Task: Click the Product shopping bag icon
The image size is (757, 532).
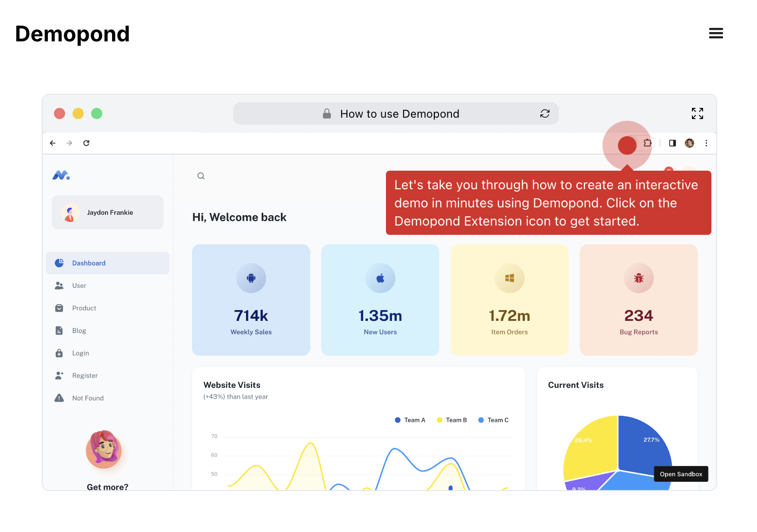Action: (59, 308)
